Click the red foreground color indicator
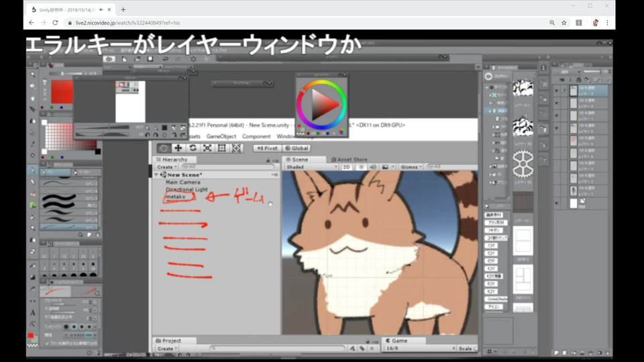 tap(30, 336)
